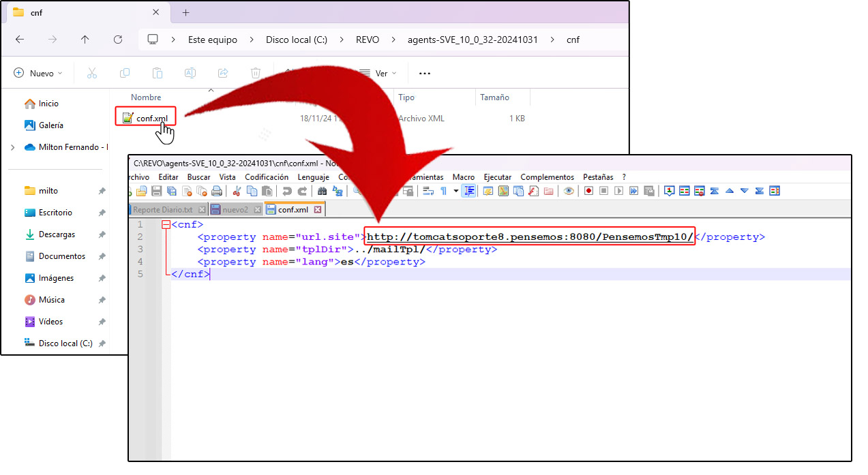Click the eye Monitoring icon
This screenshot has height=475, width=868.
tap(569, 191)
